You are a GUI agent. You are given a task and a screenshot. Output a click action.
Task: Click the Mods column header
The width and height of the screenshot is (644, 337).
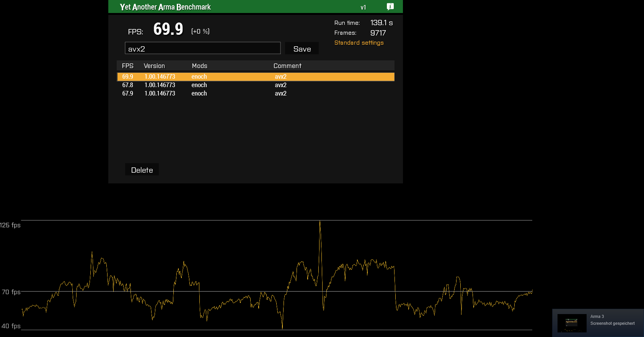[x=199, y=66]
